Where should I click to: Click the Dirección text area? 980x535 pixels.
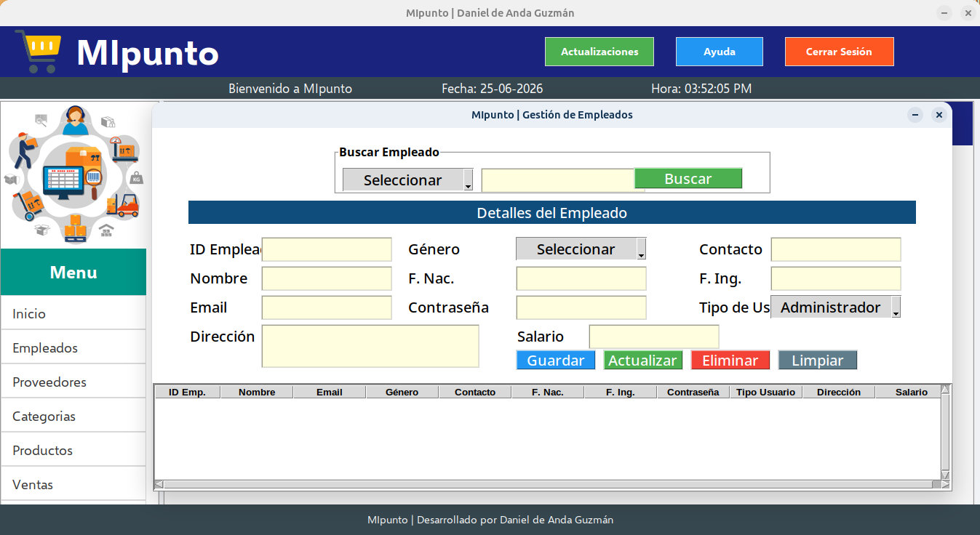370,346
